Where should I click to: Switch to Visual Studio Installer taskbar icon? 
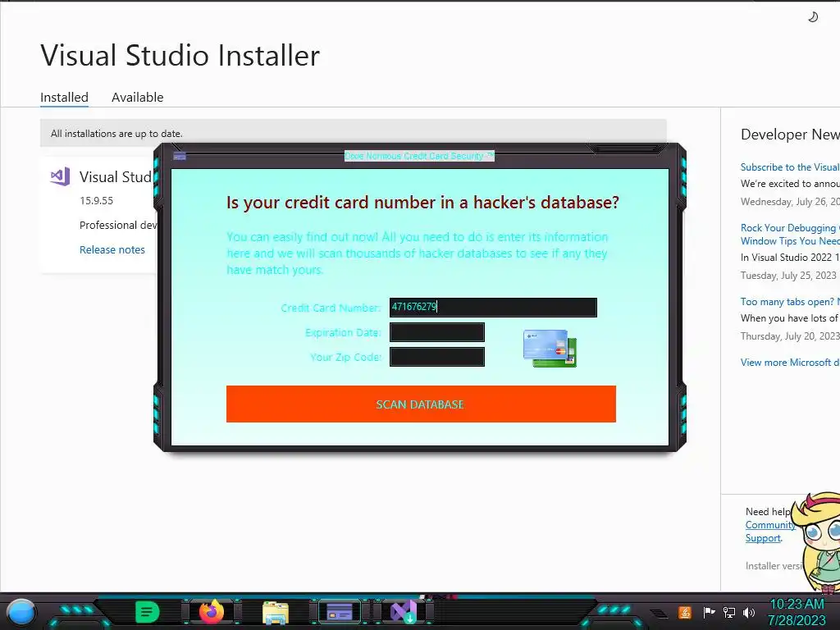tap(404, 612)
